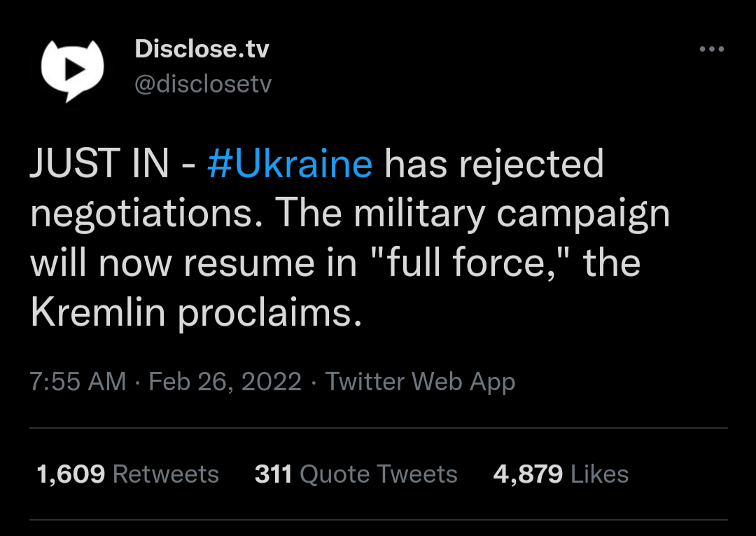
Task: Open the three-dot more options menu
Action: coord(711,49)
